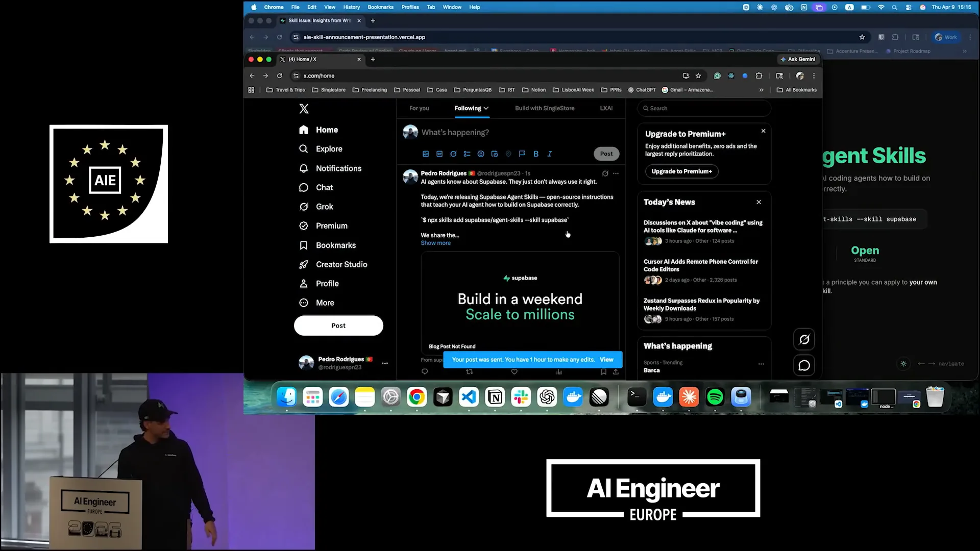Reply to Pedro Rodrigues' Supabase post
This screenshot has width=980, height=551.
[x=425, y=372]
